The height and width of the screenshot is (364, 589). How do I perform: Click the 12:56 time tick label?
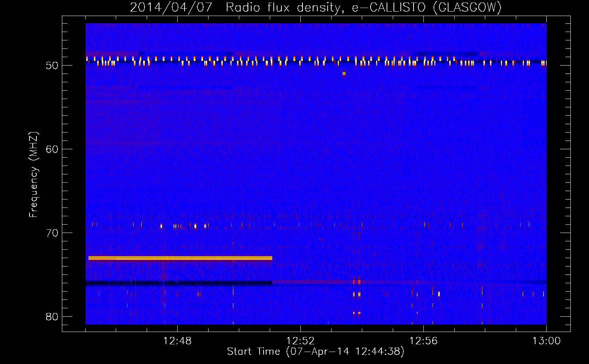click(x=423, y=341)
